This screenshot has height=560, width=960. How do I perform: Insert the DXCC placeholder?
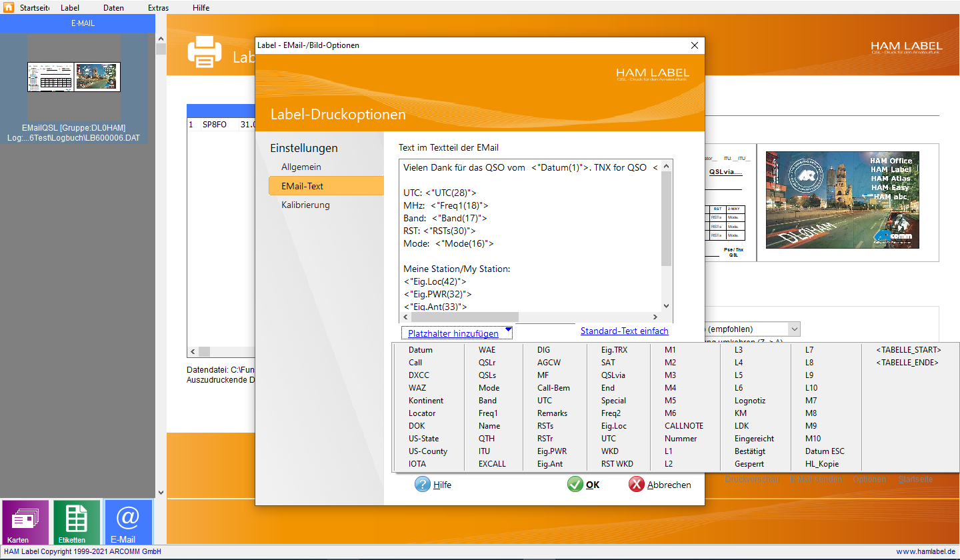(x=419, y=375)
